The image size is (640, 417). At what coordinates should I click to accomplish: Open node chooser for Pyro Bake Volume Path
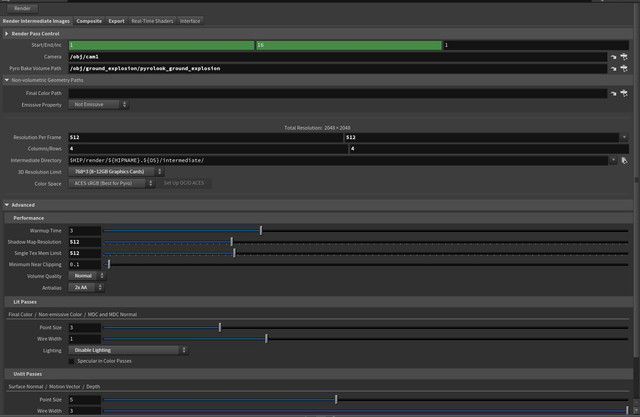tap(624, 69)
